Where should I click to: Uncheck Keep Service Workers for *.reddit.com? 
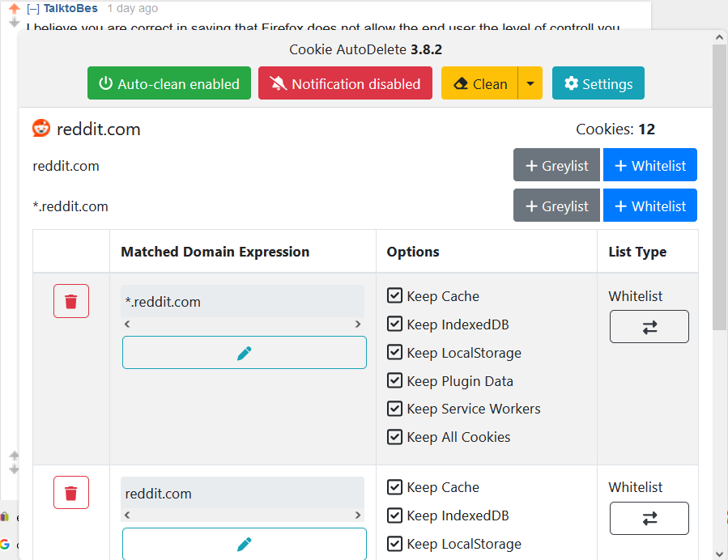coord(394,409)
